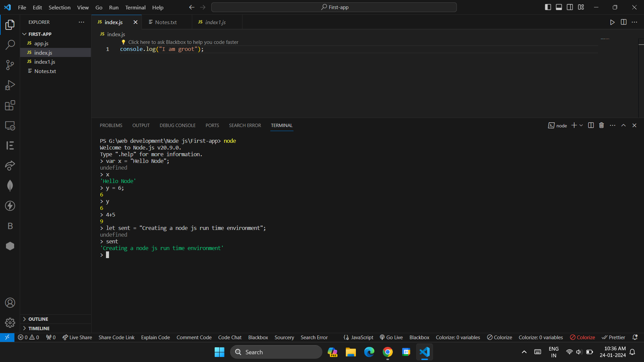Image resolution: width=644 pixels, height=362 pixels.
Task: Click the red Colorize status item
Action: 583,338
